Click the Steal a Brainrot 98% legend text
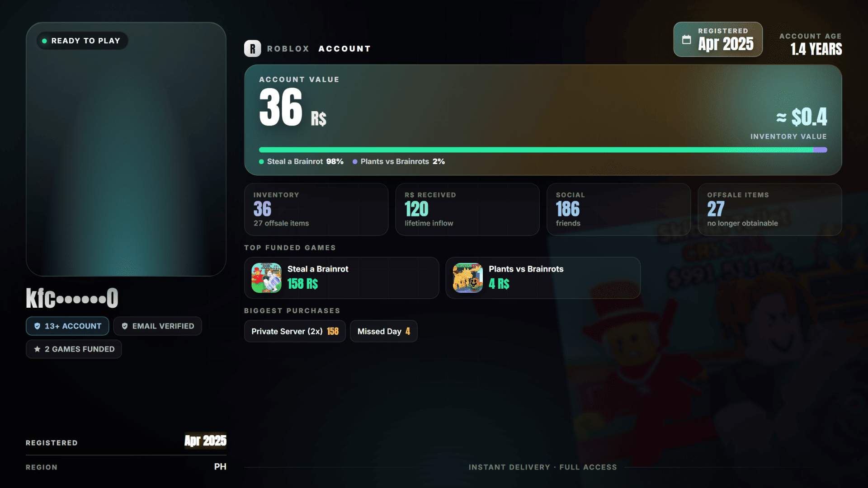 [x=305, y=162]
